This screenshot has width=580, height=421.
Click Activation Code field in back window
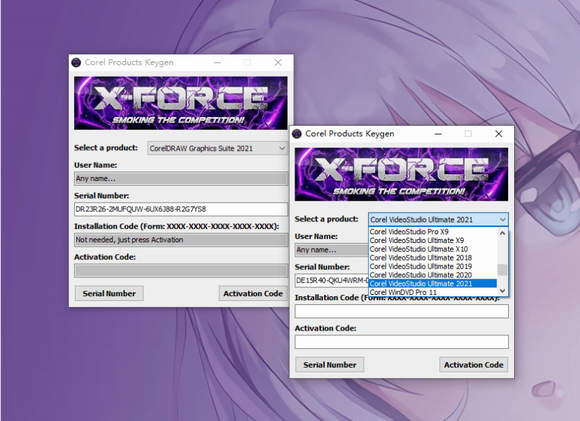tap(181, 270)
